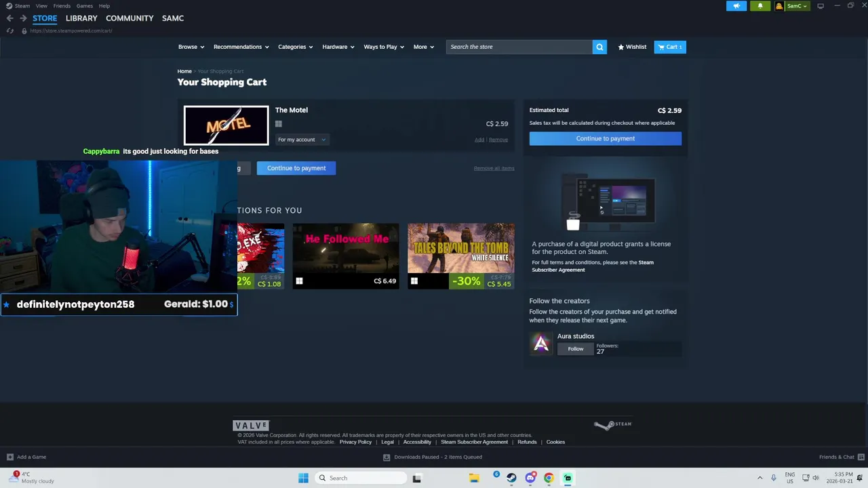This screenshot has height=488, width=868.
Task: Switch to the LIBRARY tab
Action: [81, 18]
